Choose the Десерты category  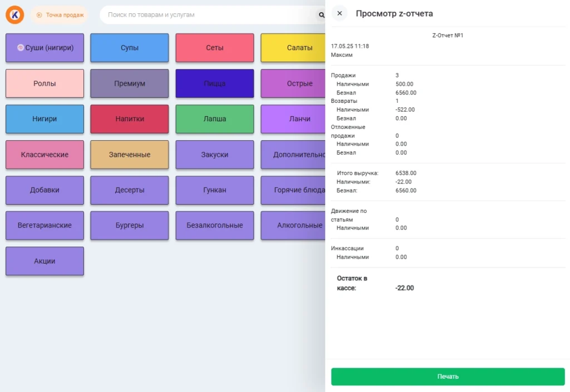130,190
